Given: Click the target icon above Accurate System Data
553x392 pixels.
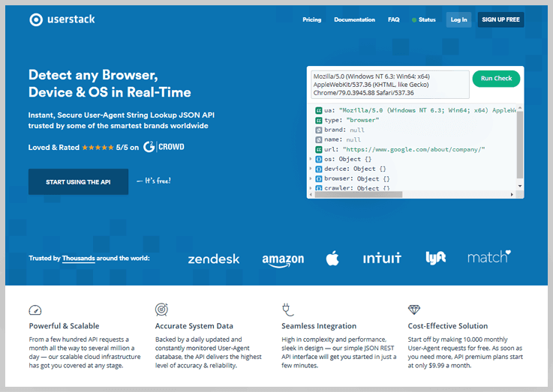Looking at the screenshot, I should [161, 310].
